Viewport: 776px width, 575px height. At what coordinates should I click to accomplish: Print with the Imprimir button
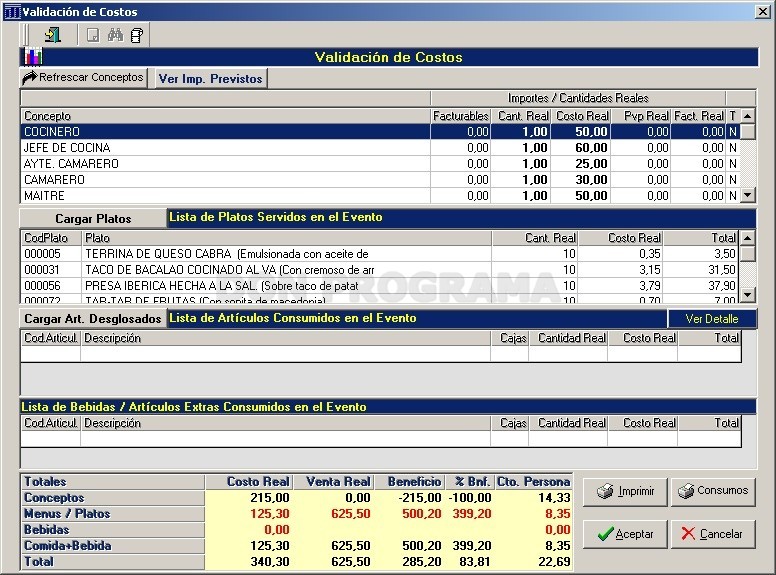[x=625, y=491]
